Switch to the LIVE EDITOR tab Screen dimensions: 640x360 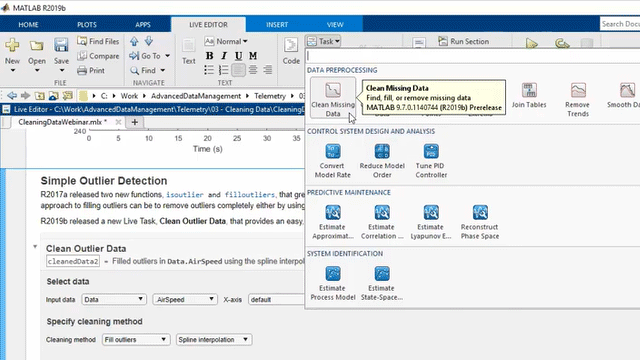click(x=208, y=24)
